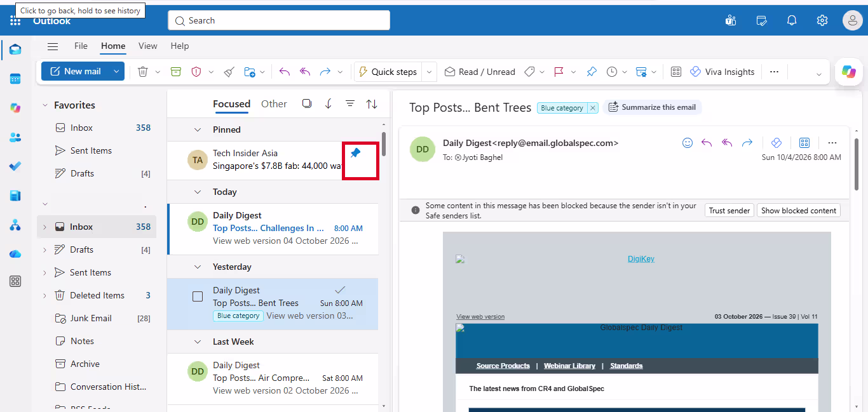Click the Move to folder icon
The height and width of the screenshot is (412, 868).
[x=250, y=72]
